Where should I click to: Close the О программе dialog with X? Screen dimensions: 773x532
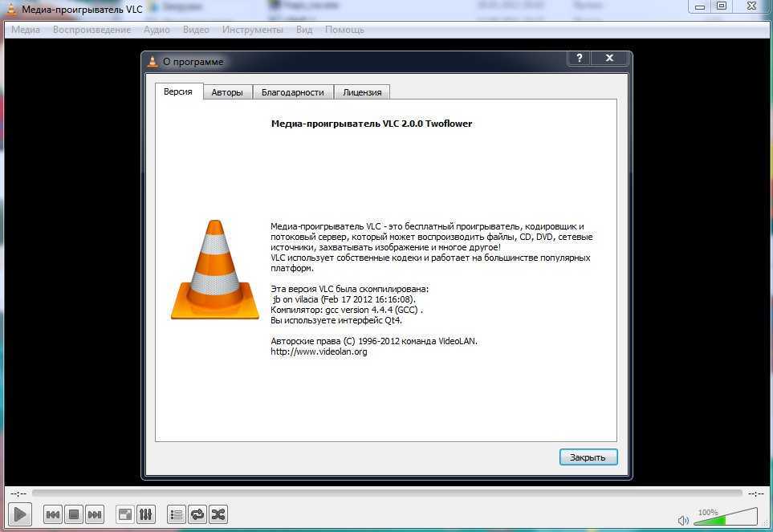(610, 58)
